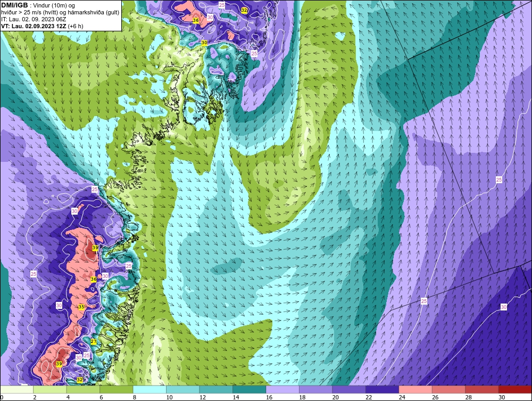This screenshot has width=532, height=401.
Task: Click the legend tick label '8'
Action: [135, 397]
